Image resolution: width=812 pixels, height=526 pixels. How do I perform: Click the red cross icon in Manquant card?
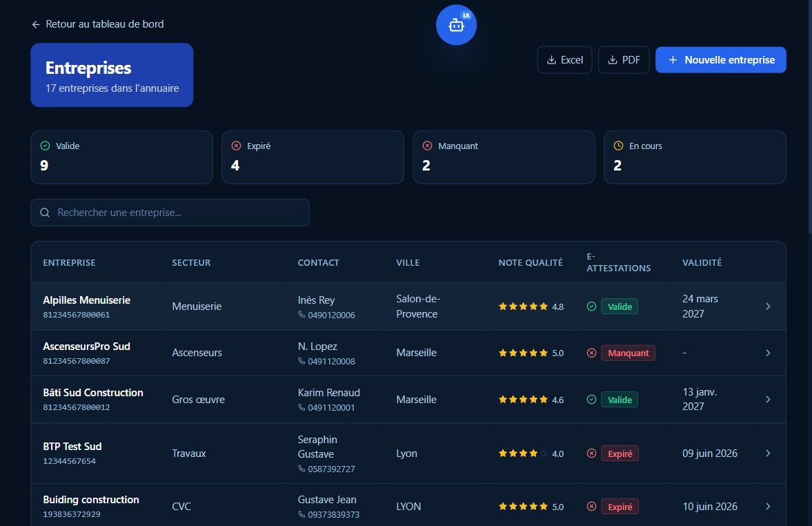pyautogui.click(x=427, y=146)
